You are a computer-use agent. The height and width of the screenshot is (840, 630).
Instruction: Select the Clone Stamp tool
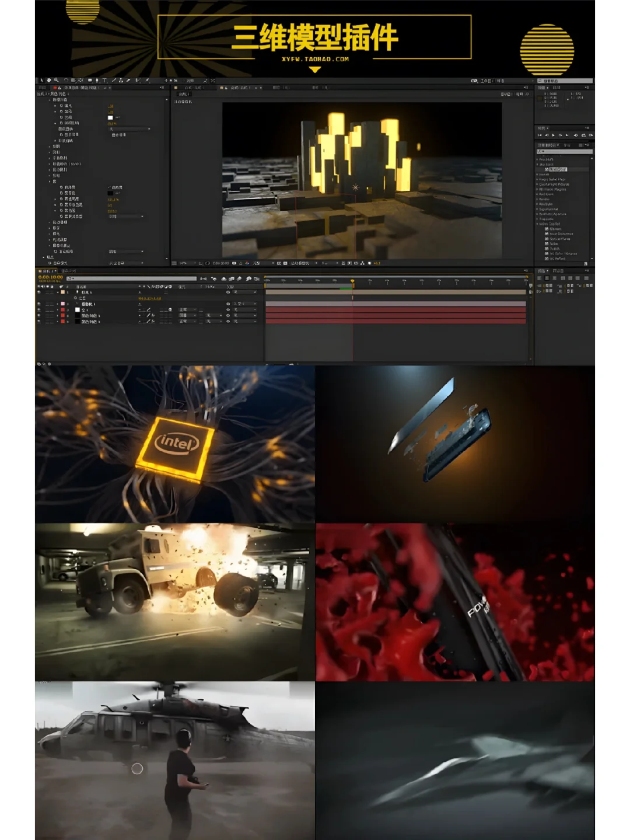click(120, 81)
